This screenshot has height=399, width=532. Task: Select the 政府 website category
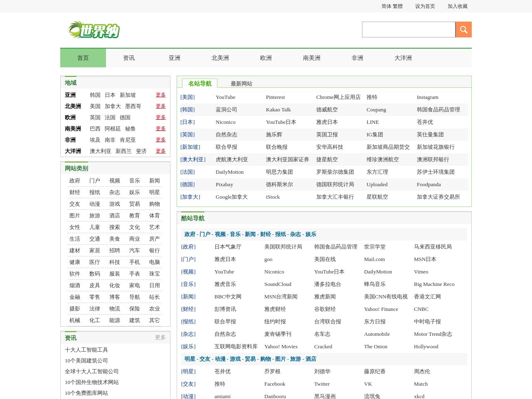75,181
